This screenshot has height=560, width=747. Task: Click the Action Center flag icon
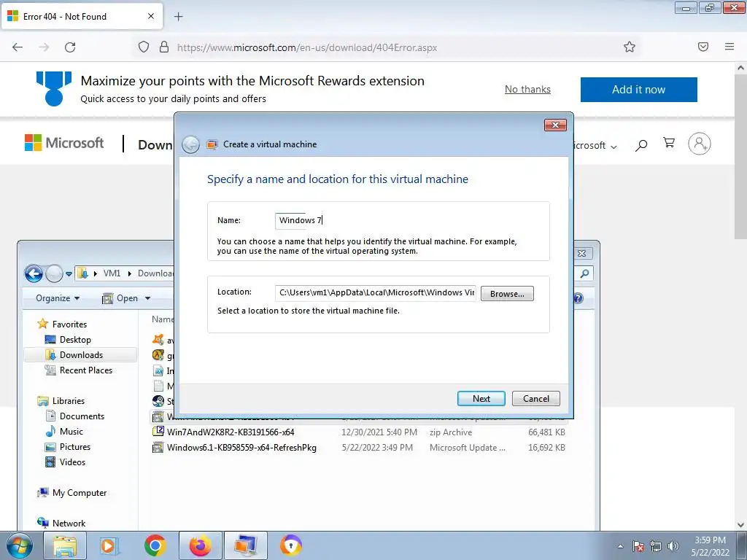tap(638, 546)
